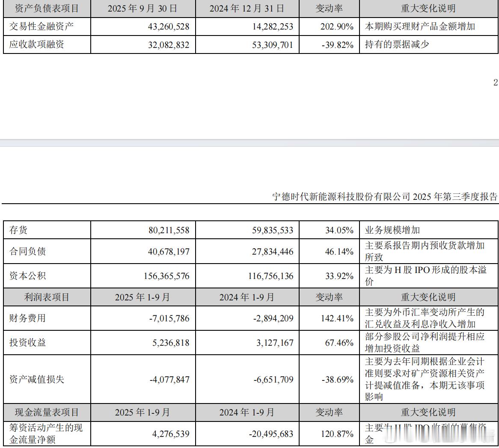499x448 pixels.
Task: Select the value 156,365,576
Action: point(166,276)
